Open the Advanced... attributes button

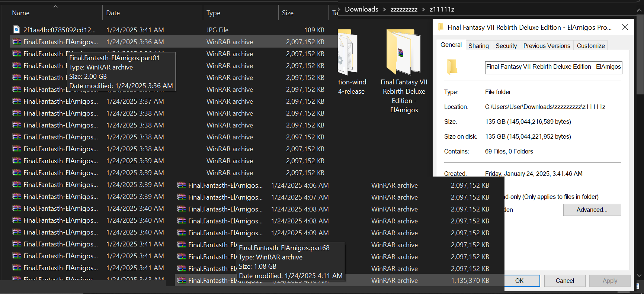pyautogui.click(x=592, y=210)
